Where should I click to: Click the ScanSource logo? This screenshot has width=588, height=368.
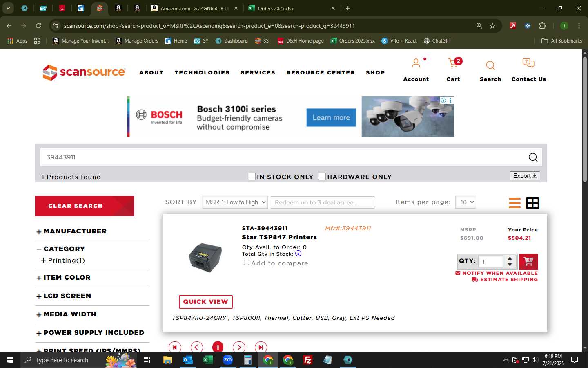pos(84,72)
